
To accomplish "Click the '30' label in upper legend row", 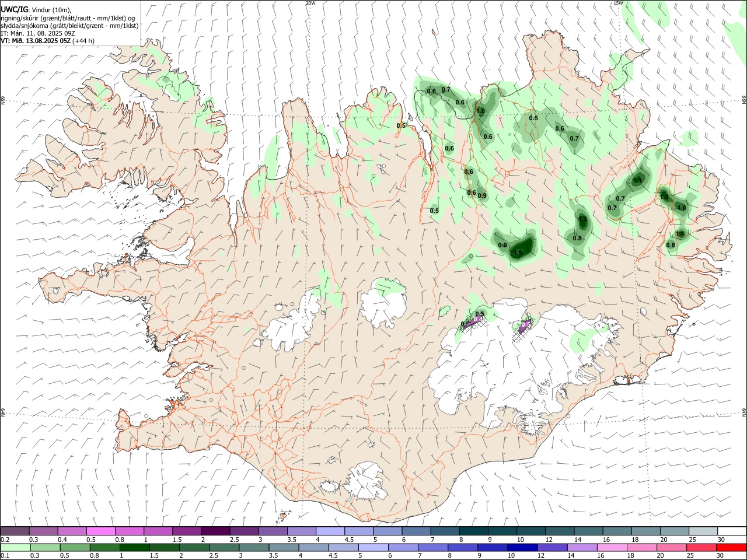I will click(x=721, y=540).
